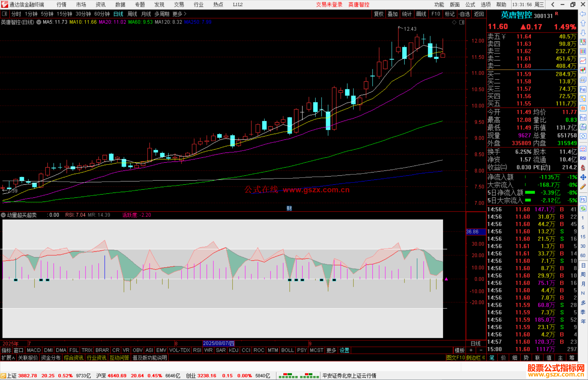Expand the 扩展 panel at bottom left
588x380 pixels.
(x=8, y=358)
